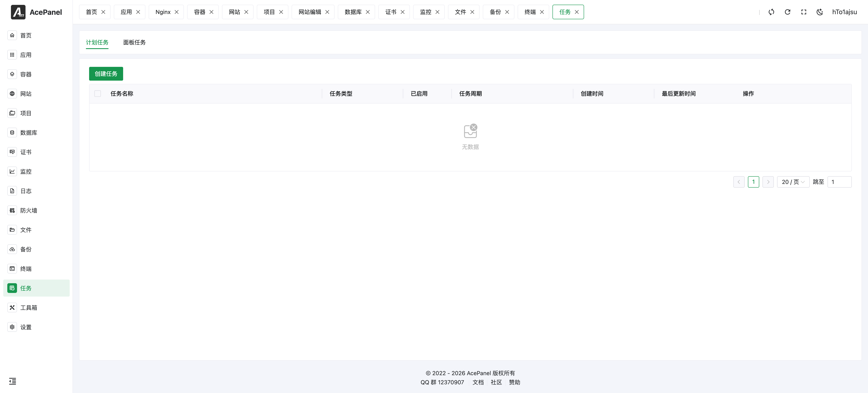Click the 跳至 page number input
This screenshot has height=393, width=868.
click(839, 182)
